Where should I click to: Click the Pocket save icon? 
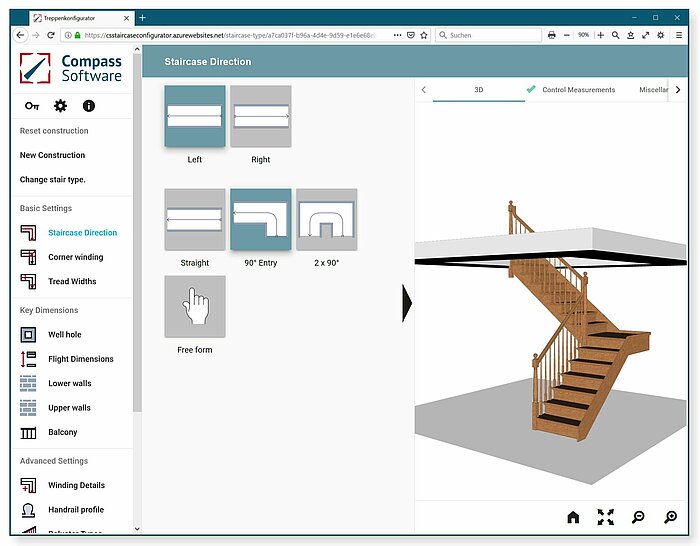pos(411,35)
